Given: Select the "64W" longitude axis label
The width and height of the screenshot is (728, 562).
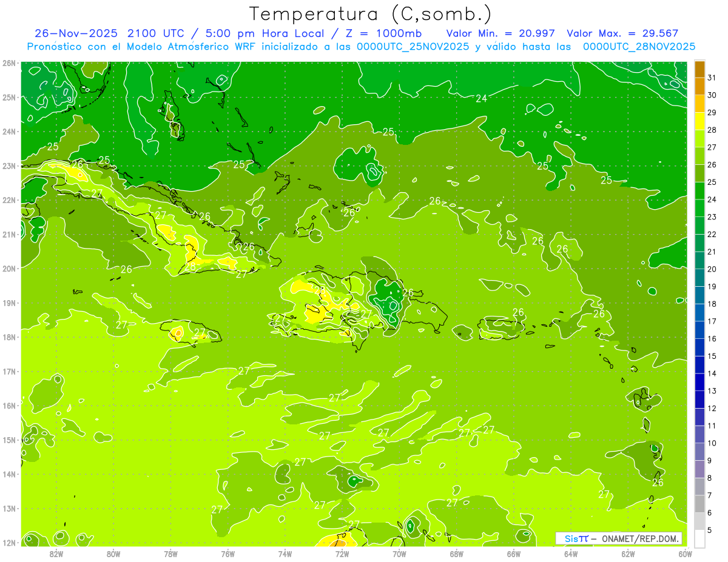Looking at the screenshot, I should pyautogui.click(x=571, y=554).
